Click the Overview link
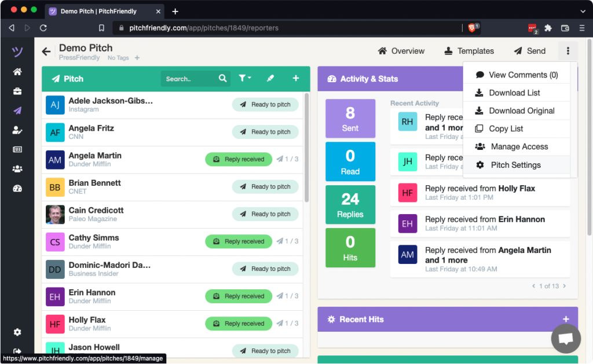 [401, 51]
